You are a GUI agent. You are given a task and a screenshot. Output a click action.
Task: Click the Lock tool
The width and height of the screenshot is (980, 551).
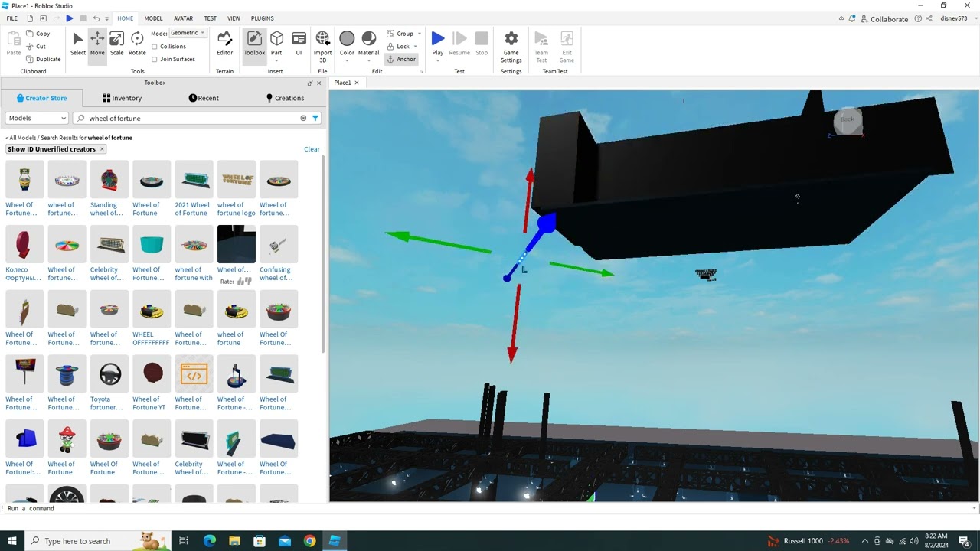[398, 47]
